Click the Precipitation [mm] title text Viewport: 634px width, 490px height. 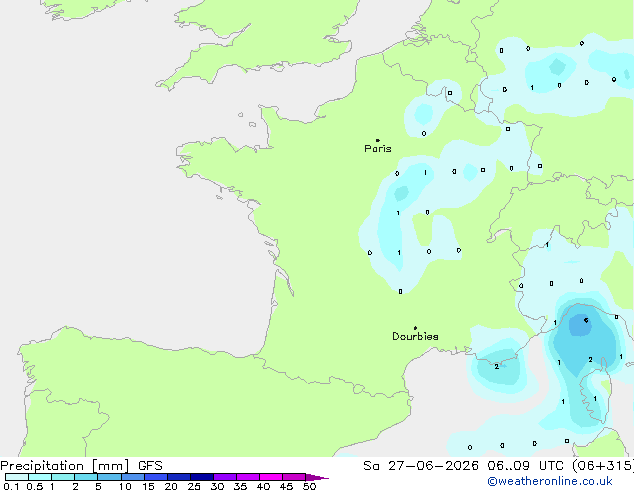tap(65, 466)
